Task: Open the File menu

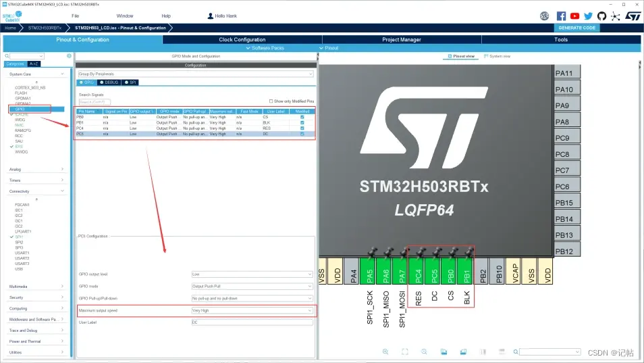Action: (x=75, y=16)
